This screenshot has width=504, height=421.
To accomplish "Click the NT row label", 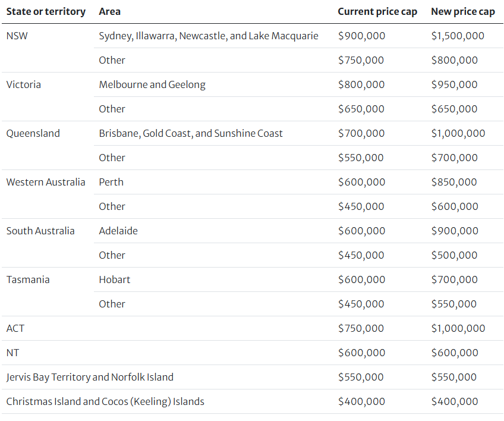I will coord(13,353).
